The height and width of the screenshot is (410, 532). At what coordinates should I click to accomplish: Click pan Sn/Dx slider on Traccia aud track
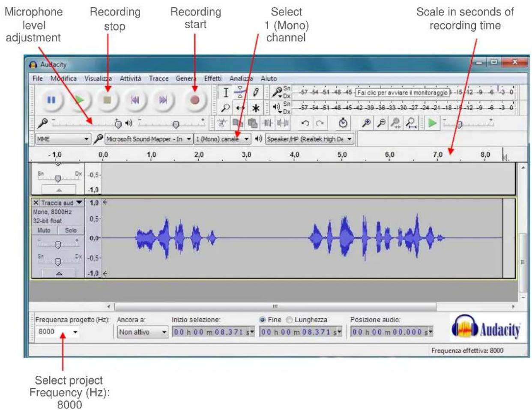tap(59, 260)
